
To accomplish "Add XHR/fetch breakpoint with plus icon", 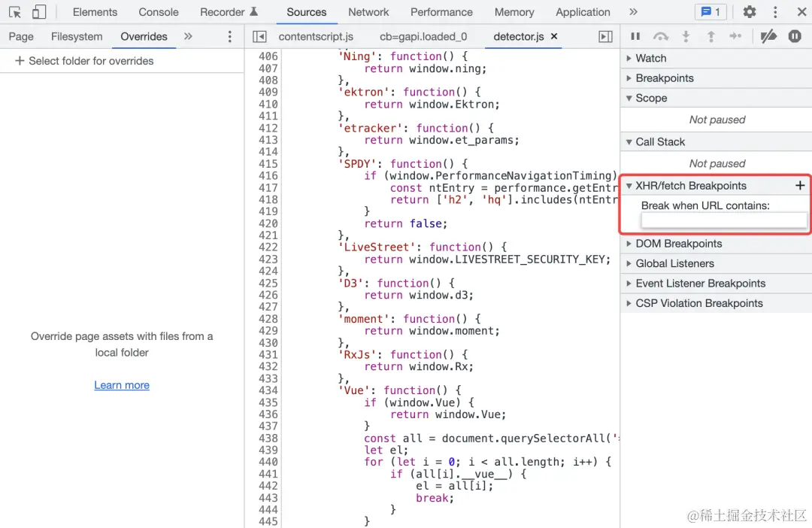I will 800,186.
